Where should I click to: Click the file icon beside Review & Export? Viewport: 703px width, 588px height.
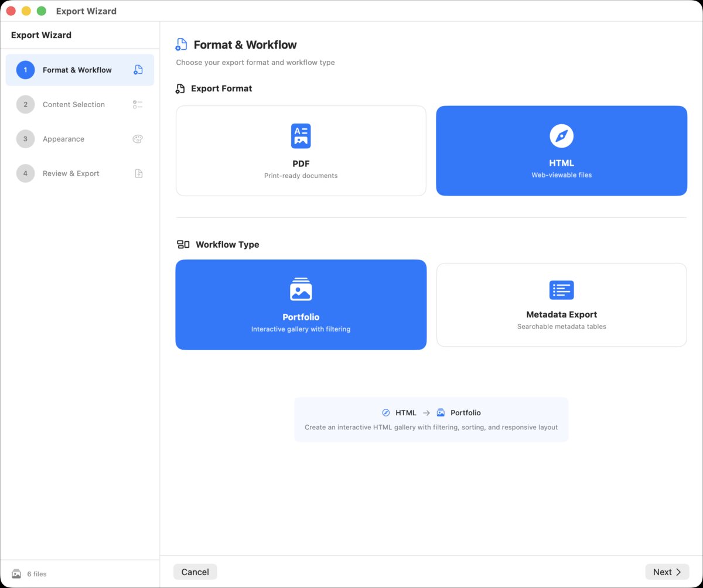[x=137, y=173]
